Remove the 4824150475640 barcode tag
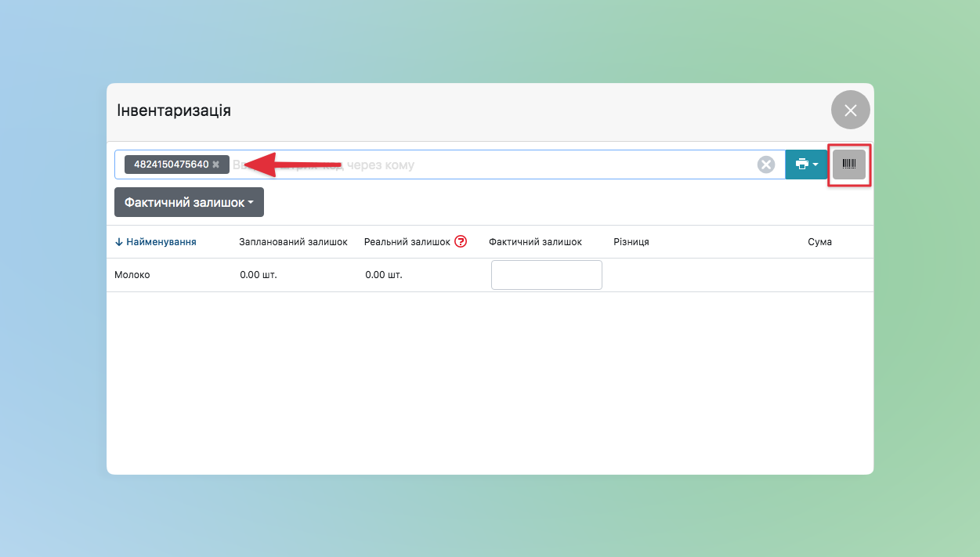This screenshot has height=557, width=980. pyautogui.click(x=216, y=165)
